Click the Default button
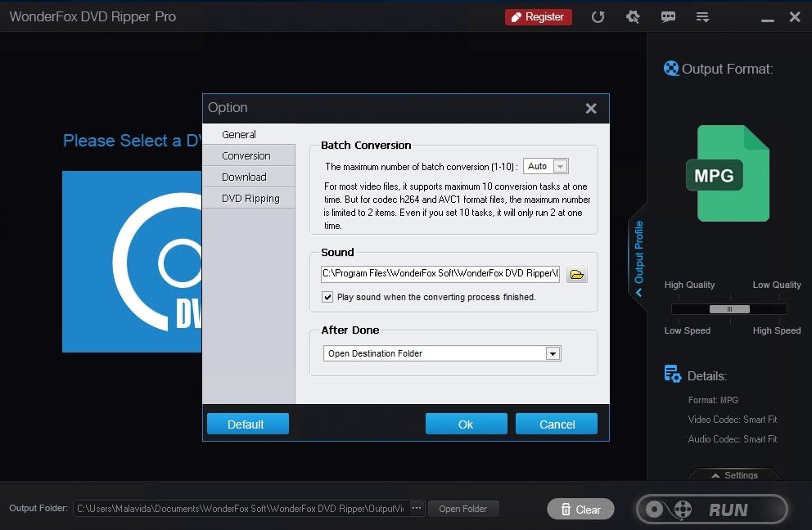 tap(247, 424)
